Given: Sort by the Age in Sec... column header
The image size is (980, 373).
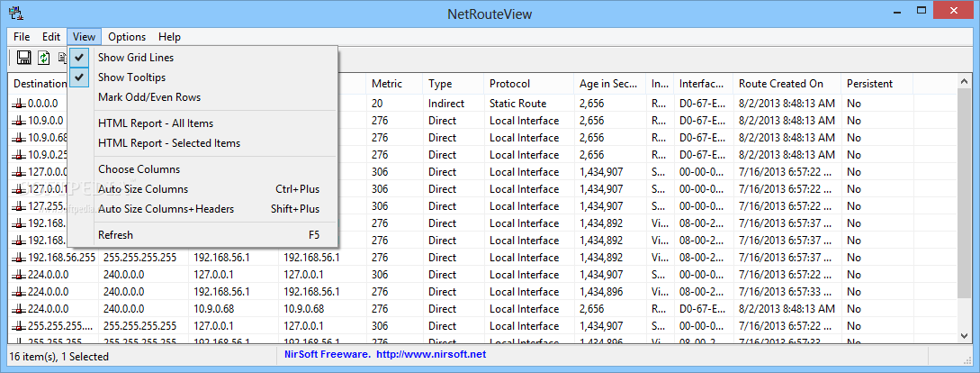Looking at the screenshot, I should [x=609, y=84].
